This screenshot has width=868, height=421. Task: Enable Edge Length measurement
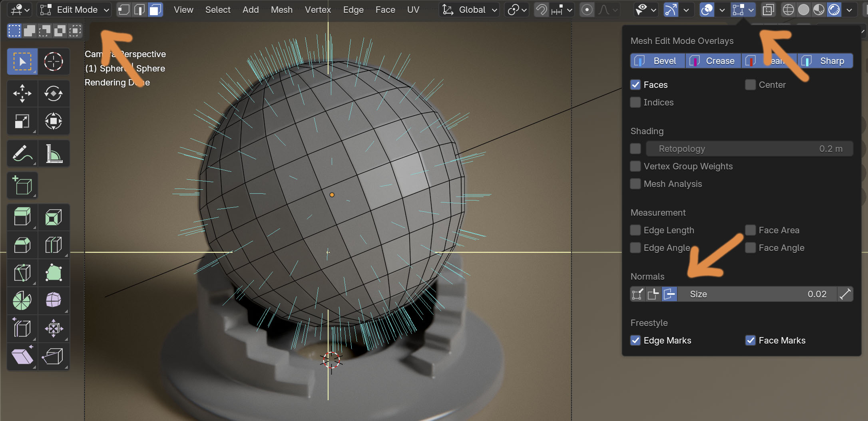(x=635, y=230)
